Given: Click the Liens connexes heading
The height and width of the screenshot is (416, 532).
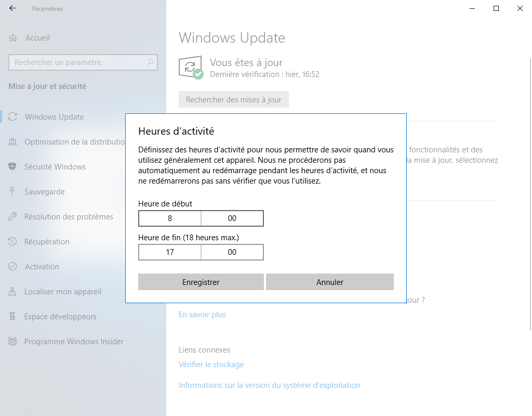Looking at the screenshot, I should [x=204, y=350].
